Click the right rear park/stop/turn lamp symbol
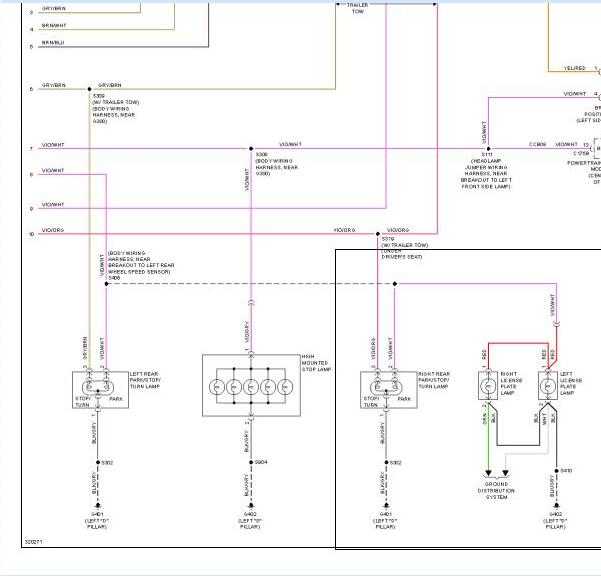601x576 pixels. pyautogui.click(x=389, y=390)
